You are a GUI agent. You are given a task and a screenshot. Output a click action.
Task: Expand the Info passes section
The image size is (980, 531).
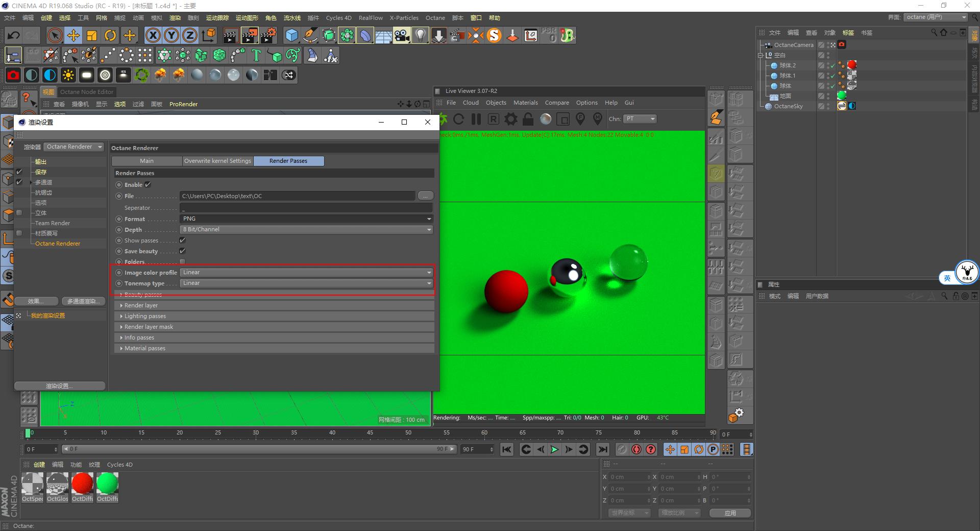(138, 337)
